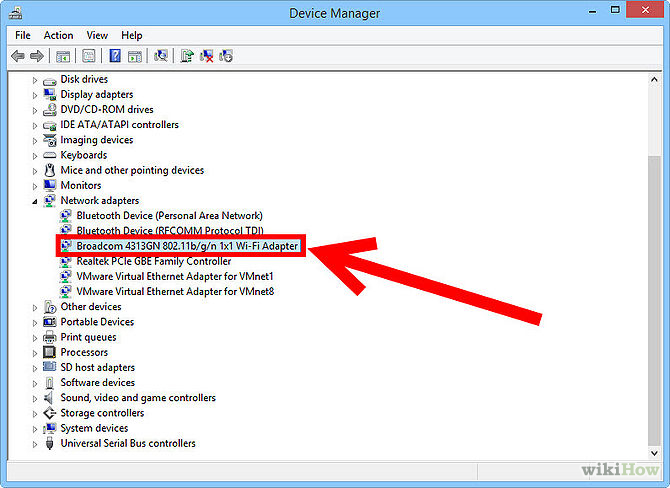
Task: Expand the Display adapters node
Action: point(35,95)
